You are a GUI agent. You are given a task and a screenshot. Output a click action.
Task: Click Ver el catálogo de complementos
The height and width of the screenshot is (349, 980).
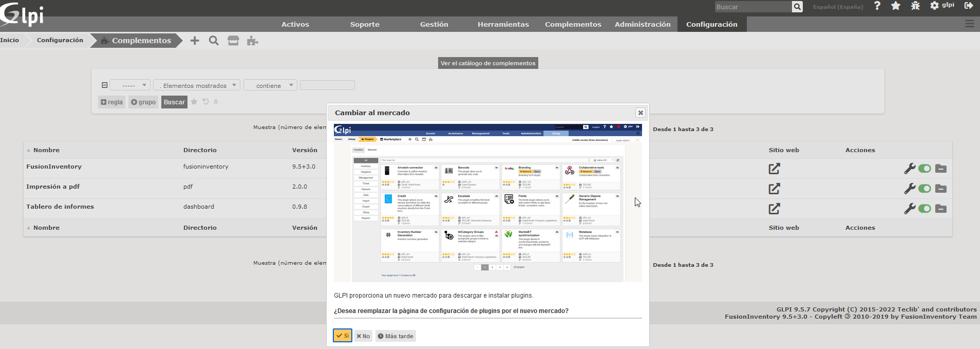[488, 63]
